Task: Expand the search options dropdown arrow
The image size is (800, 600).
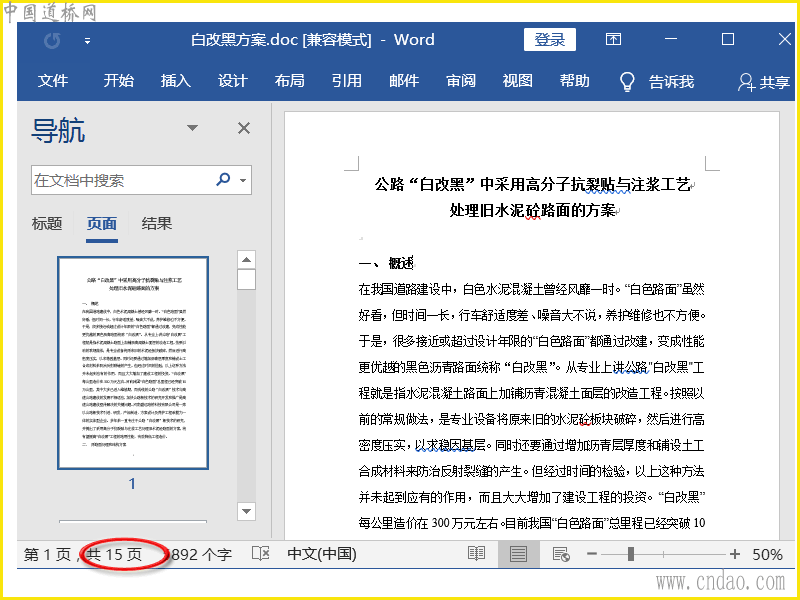Action: click(243, 180)
